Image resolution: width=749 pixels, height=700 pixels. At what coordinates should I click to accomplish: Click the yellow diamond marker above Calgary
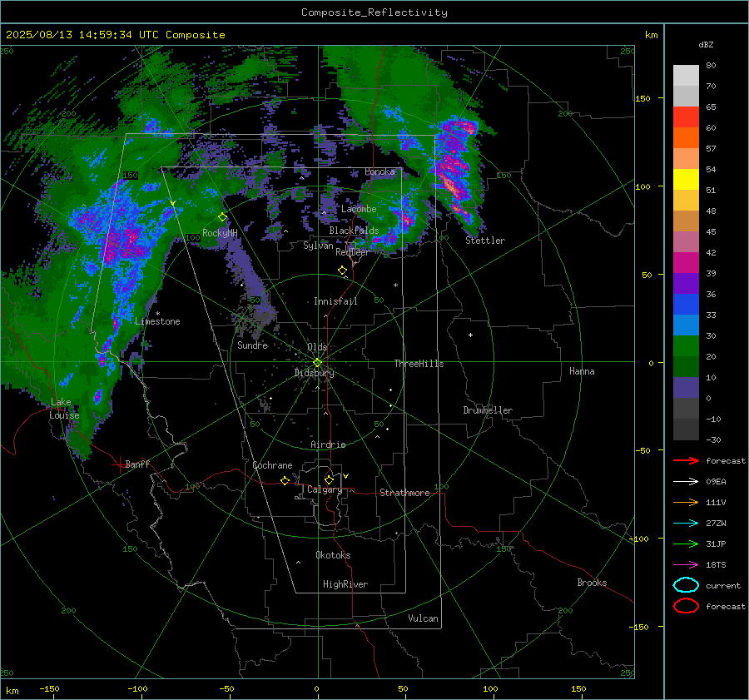point(329,479)
